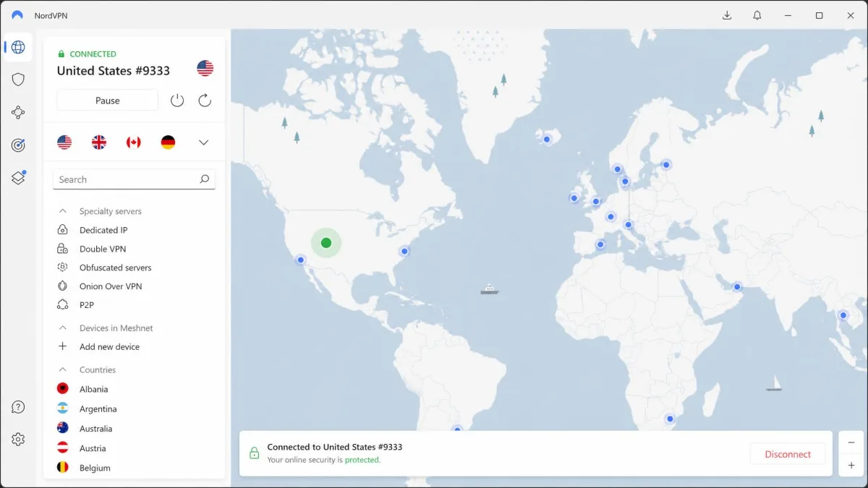
Task: Click Add new device
Action: click(109, 346)
